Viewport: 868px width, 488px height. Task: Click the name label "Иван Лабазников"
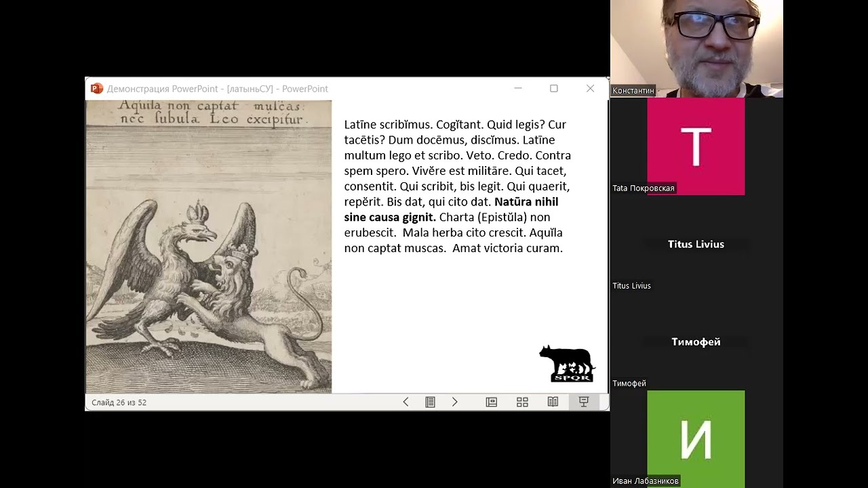tap(645, 481)
